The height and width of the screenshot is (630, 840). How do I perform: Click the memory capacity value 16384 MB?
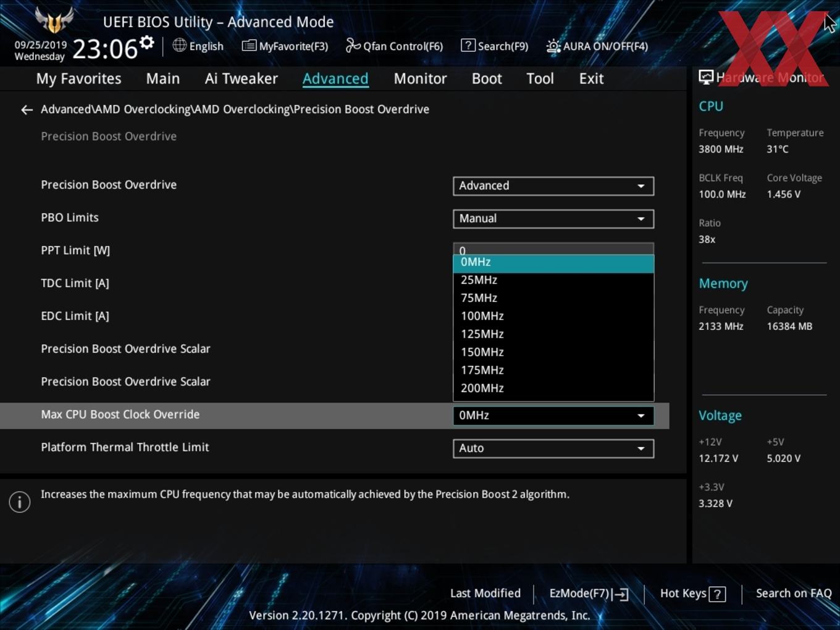pyautogui.click(x=789, y=327)
